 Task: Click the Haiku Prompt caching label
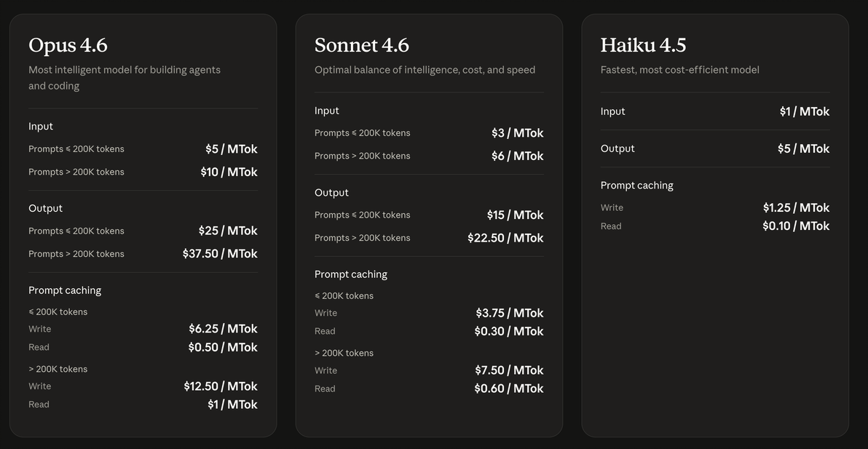(636, 186)
